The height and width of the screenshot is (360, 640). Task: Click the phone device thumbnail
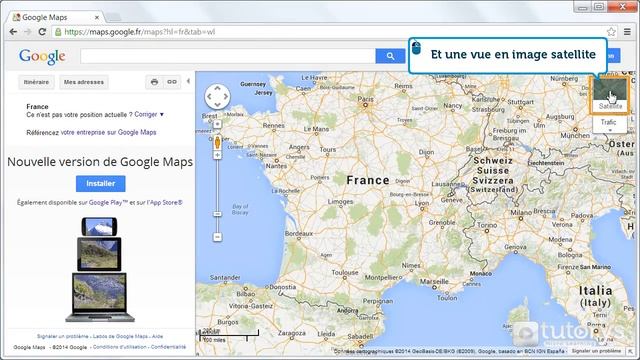coord(99,227)
